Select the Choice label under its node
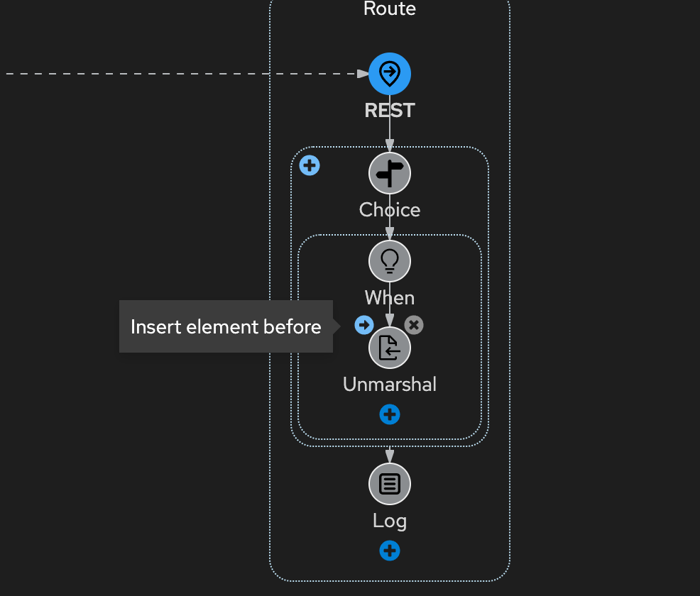The width and height of the screenshot is (700, 596). 389,209
